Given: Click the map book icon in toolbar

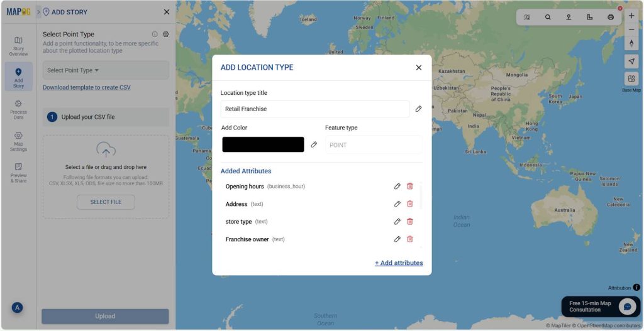Looking at the screenshot, I should click(527, 17).
